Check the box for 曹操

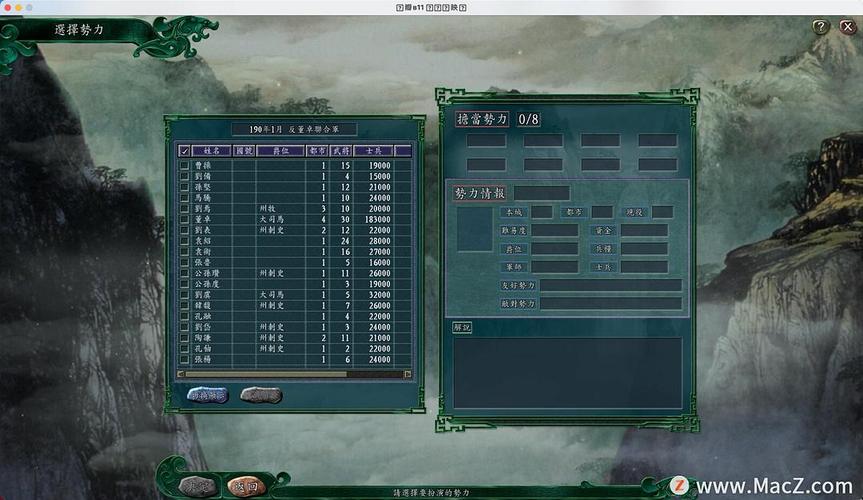[184, 165]
